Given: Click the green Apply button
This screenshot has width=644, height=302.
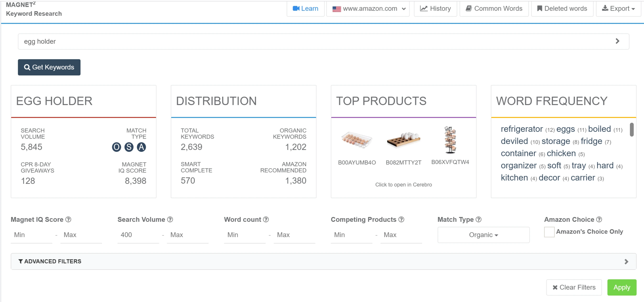Looking at the screenshot, I should pyautogui.click(x=622, y=287).
